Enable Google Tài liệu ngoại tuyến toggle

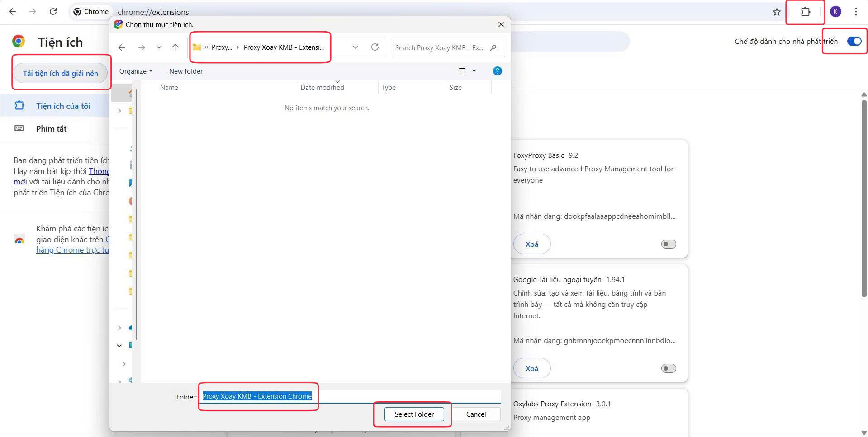click(668, 368)
